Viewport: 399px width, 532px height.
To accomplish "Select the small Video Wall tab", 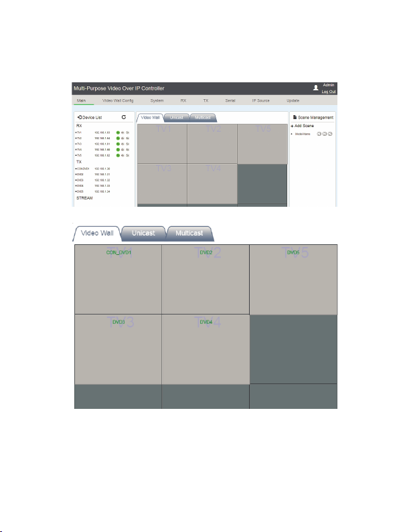I will pos(150,118).
